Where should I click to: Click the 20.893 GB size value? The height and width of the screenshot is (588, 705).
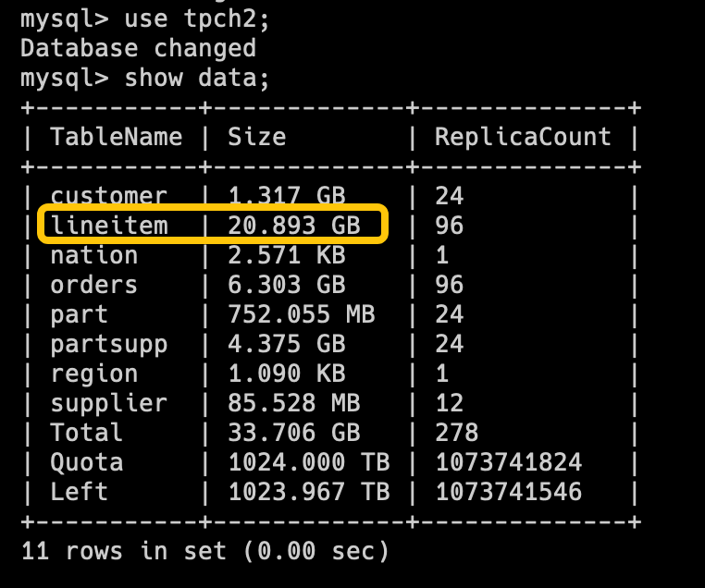tap(294, 225)
